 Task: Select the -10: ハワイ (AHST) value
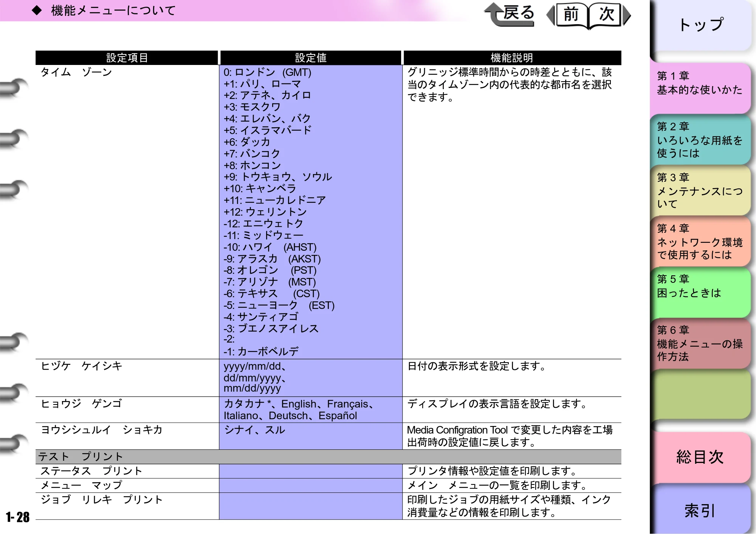pos(270,247)
